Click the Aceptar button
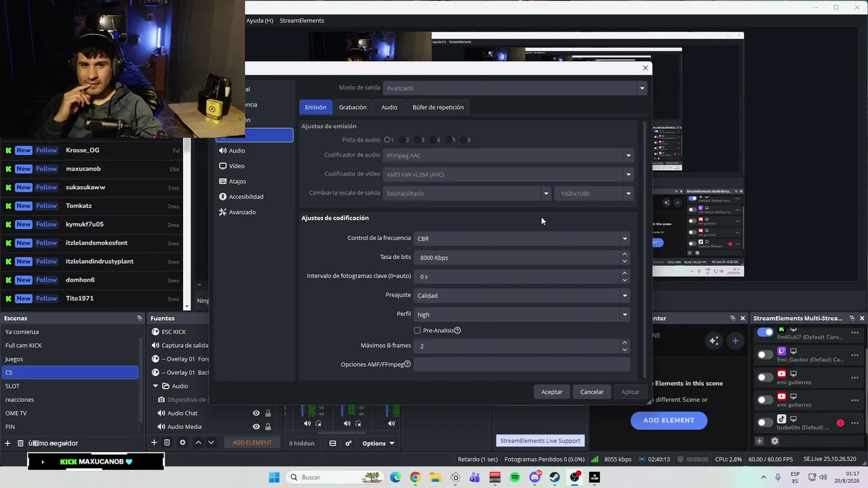The height and width of the screenshot is (488, 868). coord(552,392)
